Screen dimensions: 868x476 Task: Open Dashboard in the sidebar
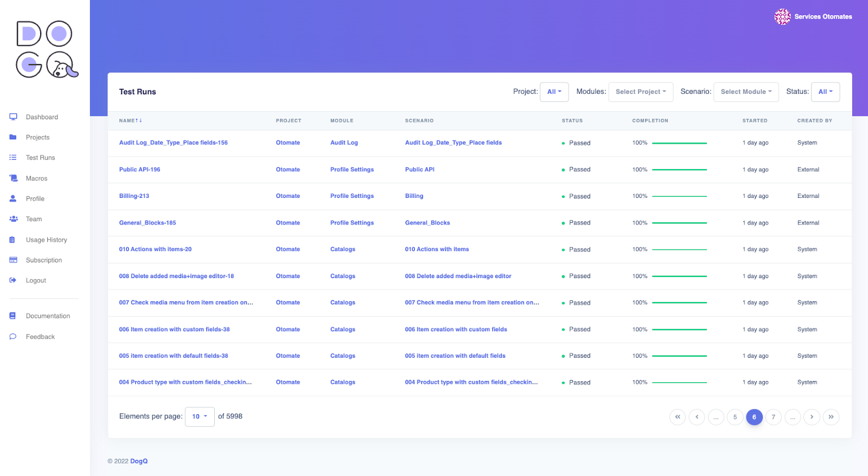click(42, 117)
